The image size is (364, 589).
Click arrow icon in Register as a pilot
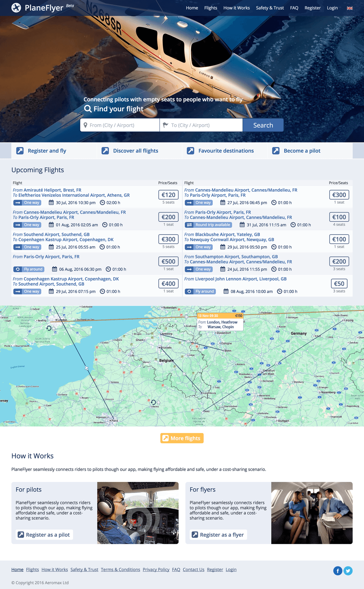tap(21, 535)
